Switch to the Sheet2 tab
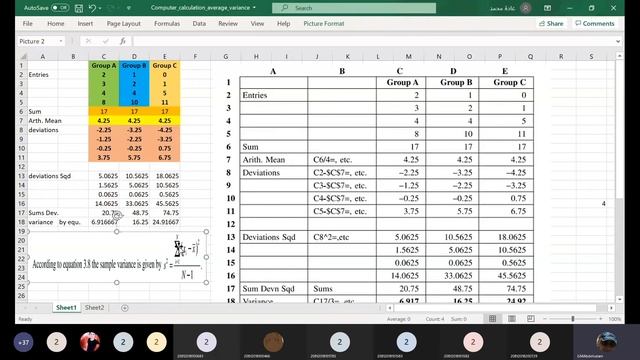 [94, 307]
